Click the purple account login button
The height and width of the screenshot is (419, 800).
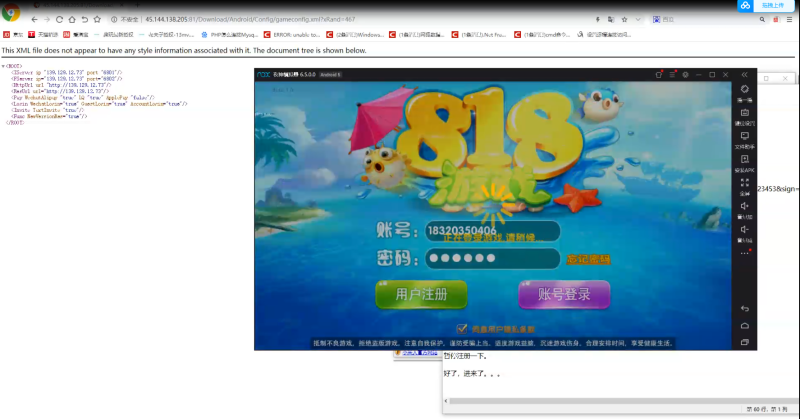[564, 294]
